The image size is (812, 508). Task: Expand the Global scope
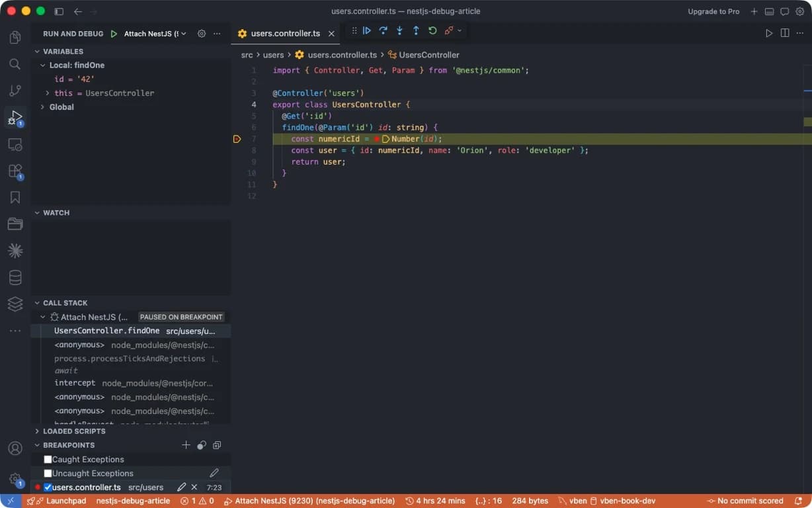tap(43, 107)
